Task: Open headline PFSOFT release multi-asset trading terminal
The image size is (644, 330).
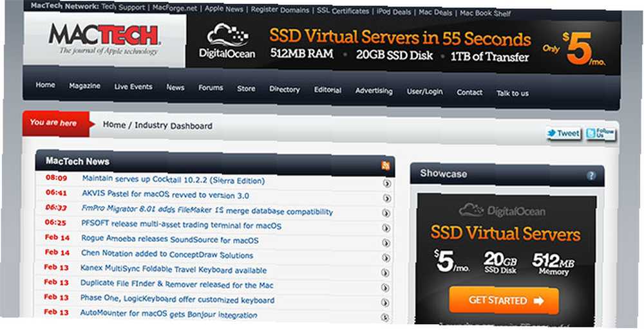Action: tap(182, 225)
